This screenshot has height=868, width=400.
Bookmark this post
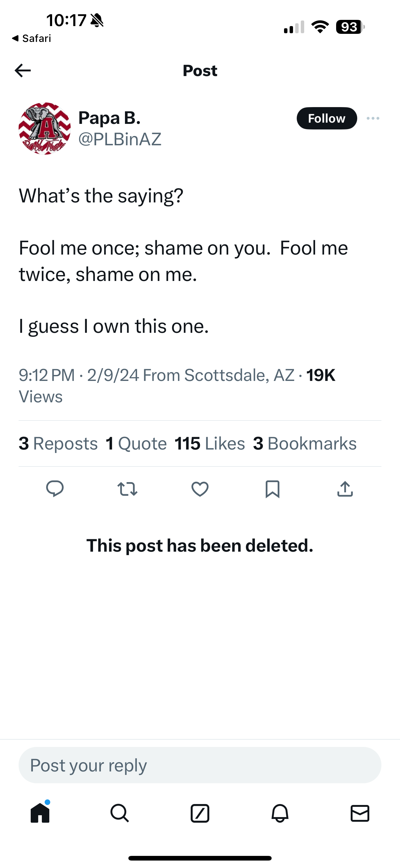pos(272,489)
